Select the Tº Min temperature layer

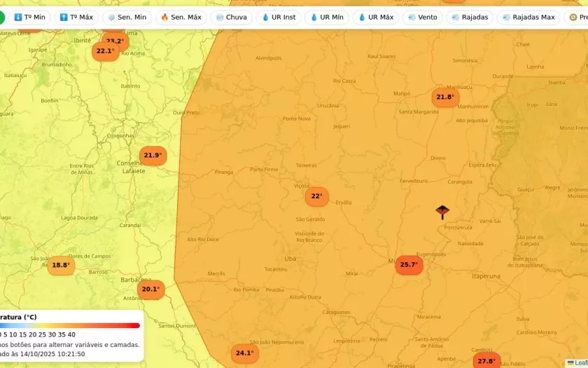[29, 17]
